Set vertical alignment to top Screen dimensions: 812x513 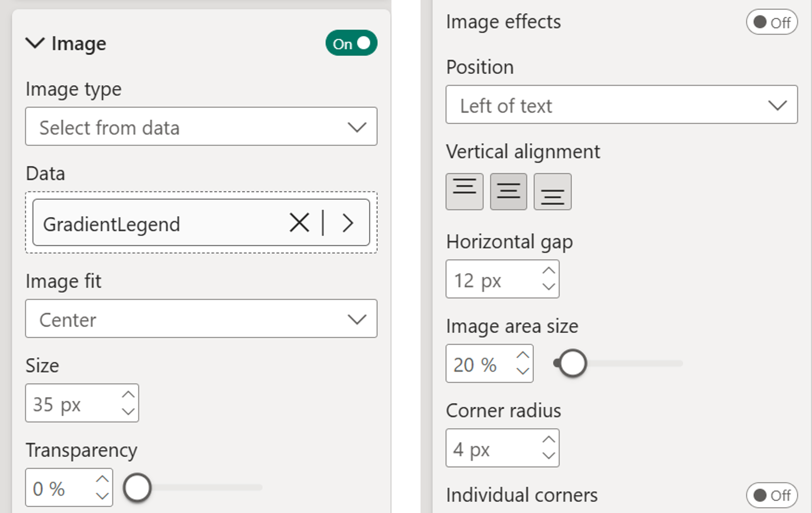pyautogui.click(x=464, y=192)
